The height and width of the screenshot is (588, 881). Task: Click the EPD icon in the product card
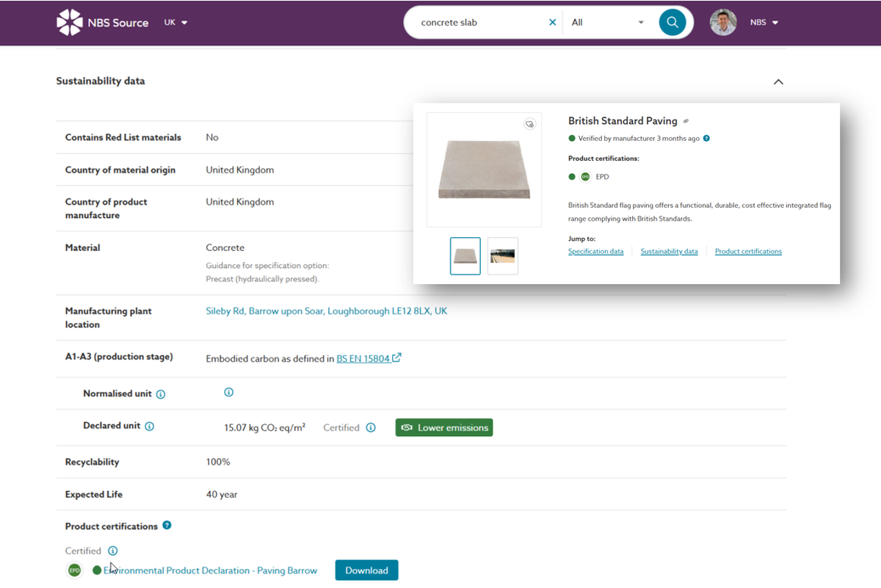coord(585,177)
